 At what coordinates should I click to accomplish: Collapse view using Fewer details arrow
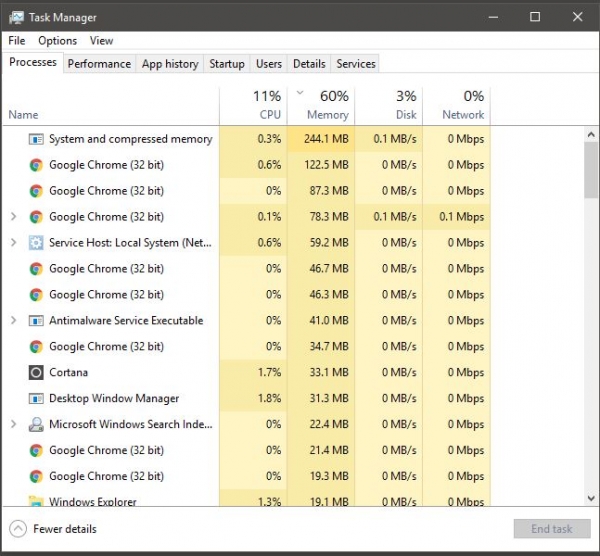18,529
